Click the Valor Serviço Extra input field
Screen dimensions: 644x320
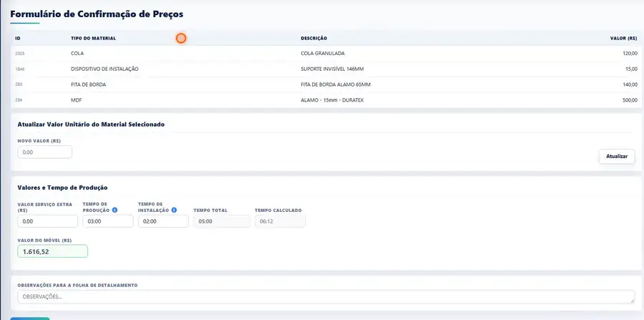pos(48,221)
